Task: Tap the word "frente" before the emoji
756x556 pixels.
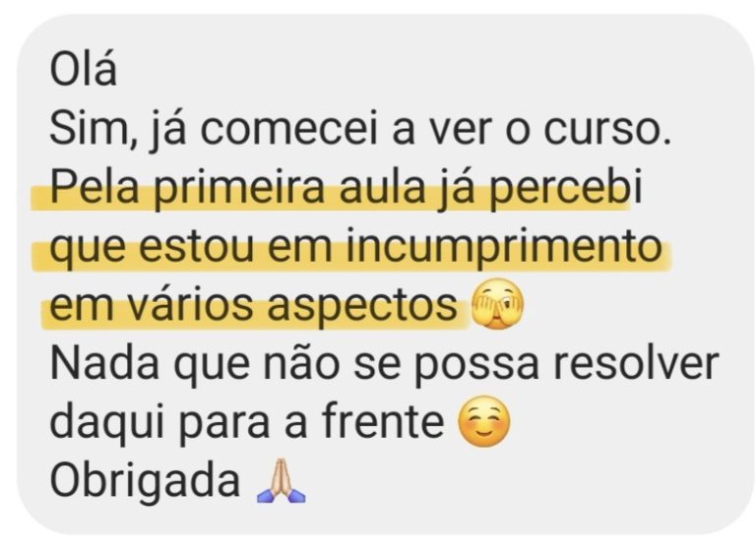Action: [x=383, y=421]
